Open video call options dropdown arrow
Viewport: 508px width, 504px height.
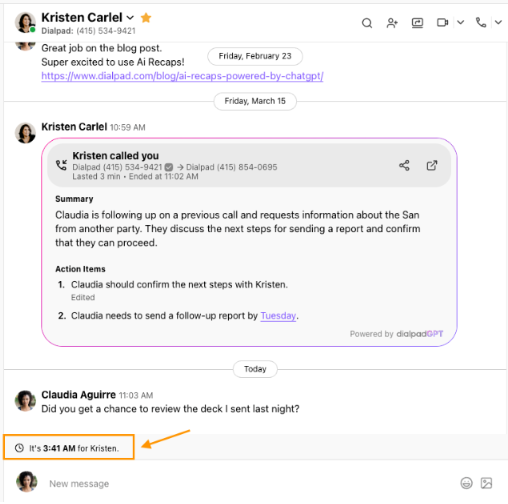461,23
